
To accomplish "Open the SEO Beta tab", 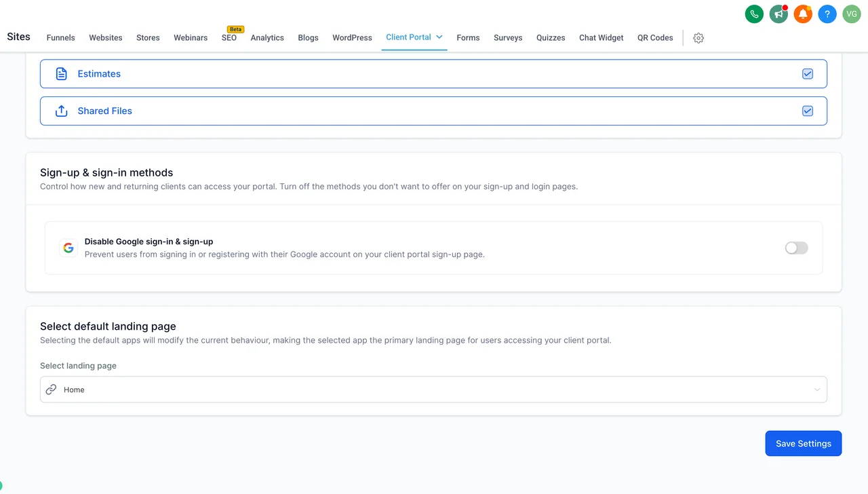I will [x=229, y=38].
